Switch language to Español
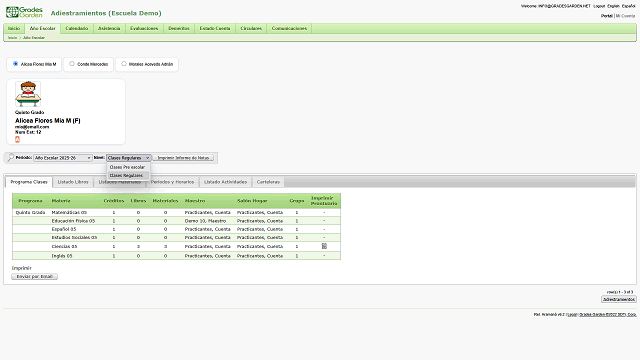 pos(628,6)
